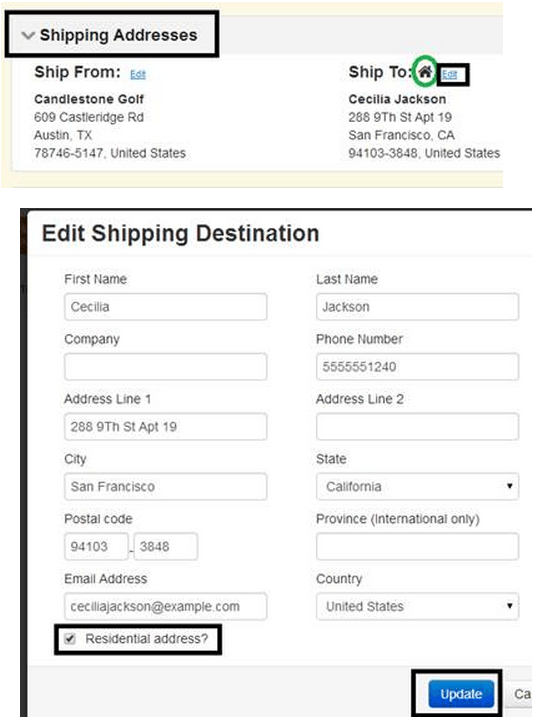Click the partially visible Cancel button
This screenshot has width=536, height=722.
[x=522, y=694]
